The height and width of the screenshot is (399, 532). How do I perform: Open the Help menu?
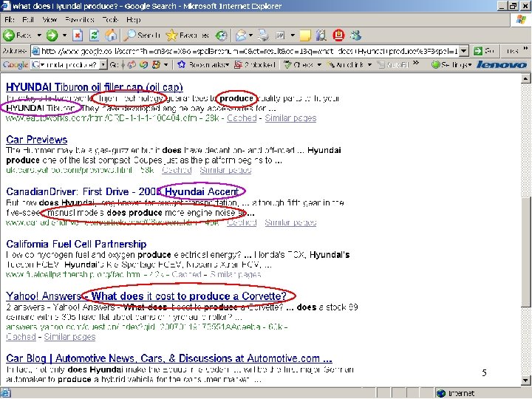click(133, 20)
